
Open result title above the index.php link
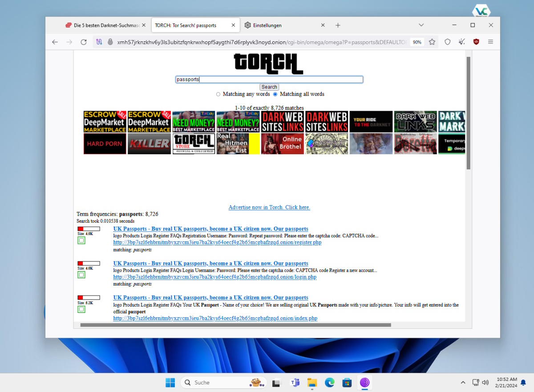point(210,298)
